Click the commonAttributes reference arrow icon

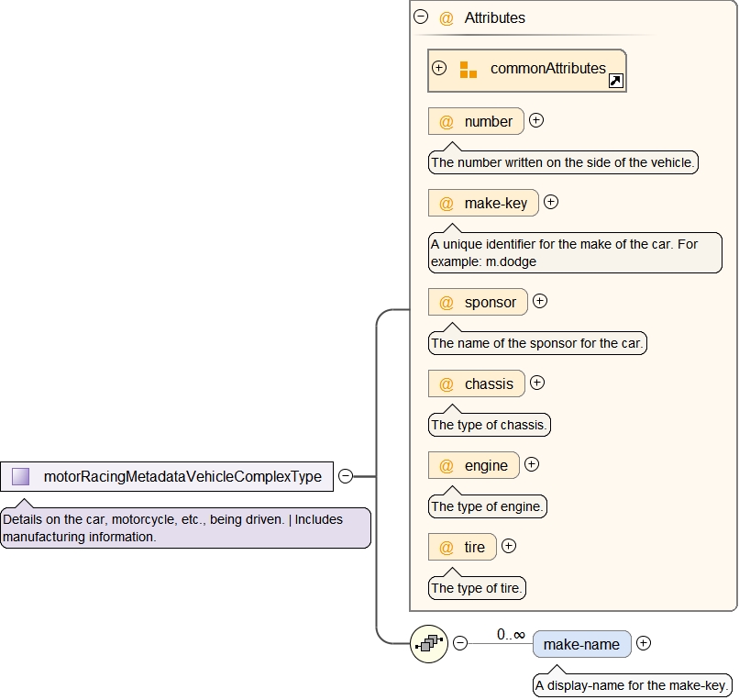pyautogui.click(x=616, y=82)
